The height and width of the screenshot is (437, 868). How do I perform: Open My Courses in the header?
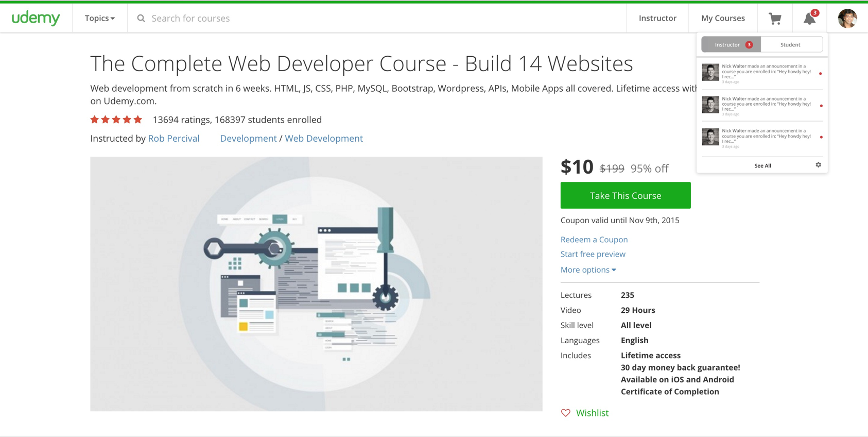pyautogui.click(x=723, y=18)
